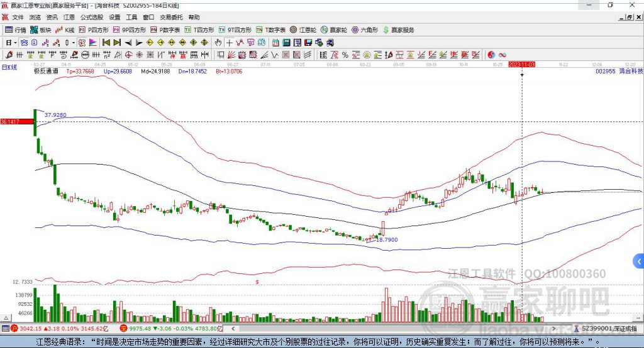This screenshot has width=644, height=348.
Task: Open the T四方形 tool
Action: 199,30
